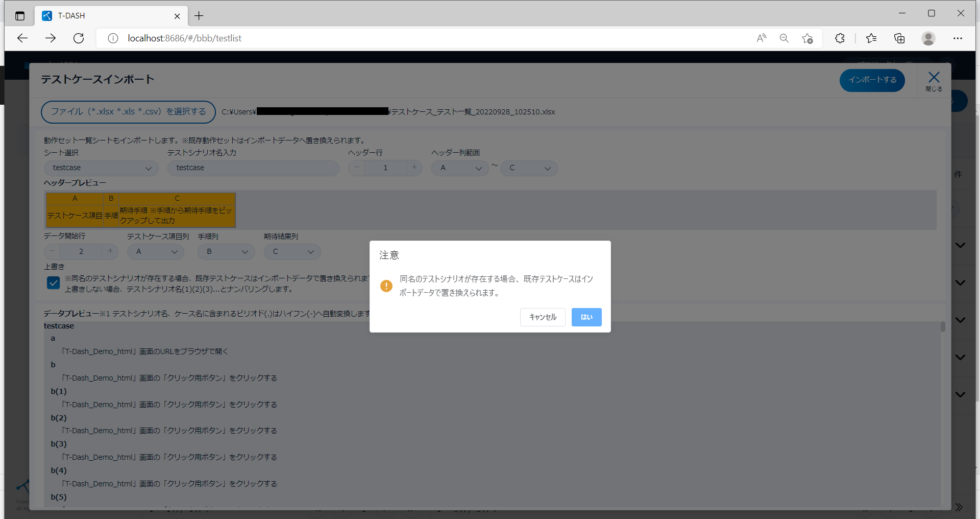Screen dimensions: 980x519
Task: Click the browser refresh icon
Action: point(79,38)
